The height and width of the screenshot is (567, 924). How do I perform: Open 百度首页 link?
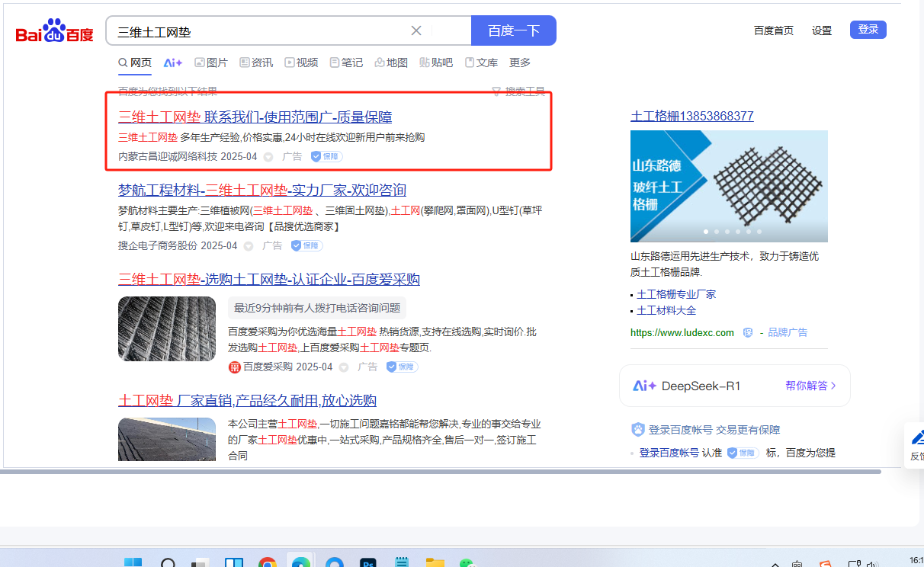pos(774,30)
